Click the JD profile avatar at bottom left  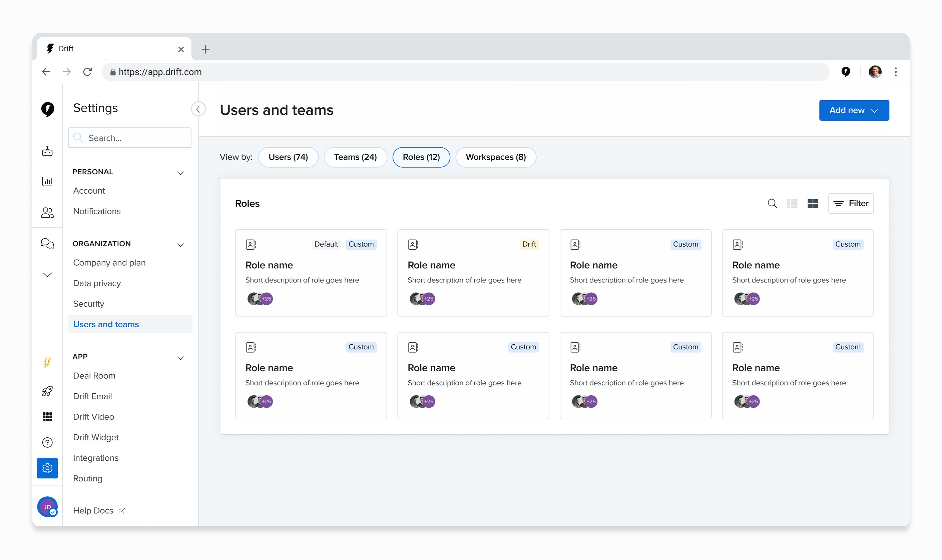[x=47, y=506]
